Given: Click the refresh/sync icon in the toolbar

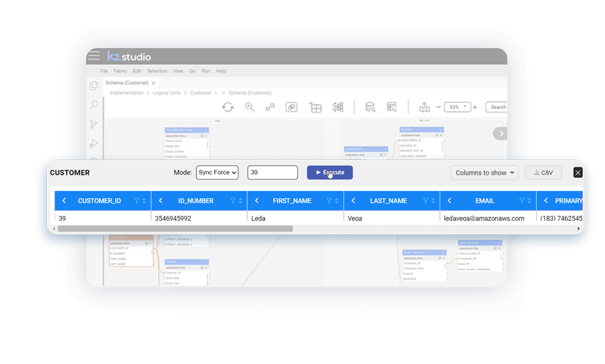Looking at the screenshot, I should (x=228, y=106).
